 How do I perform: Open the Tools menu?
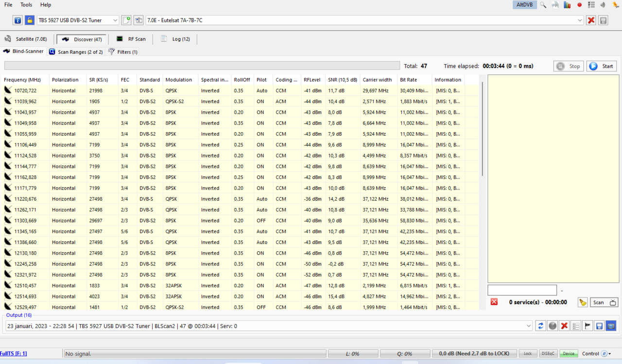click(26, 5)
